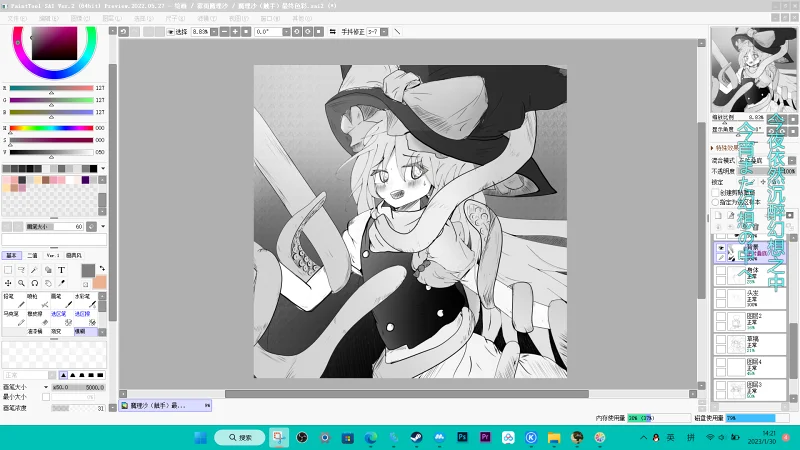This screenshot has height=450, width=800.
Task: Select the magic wand tool
Action: tap(35, 270)
